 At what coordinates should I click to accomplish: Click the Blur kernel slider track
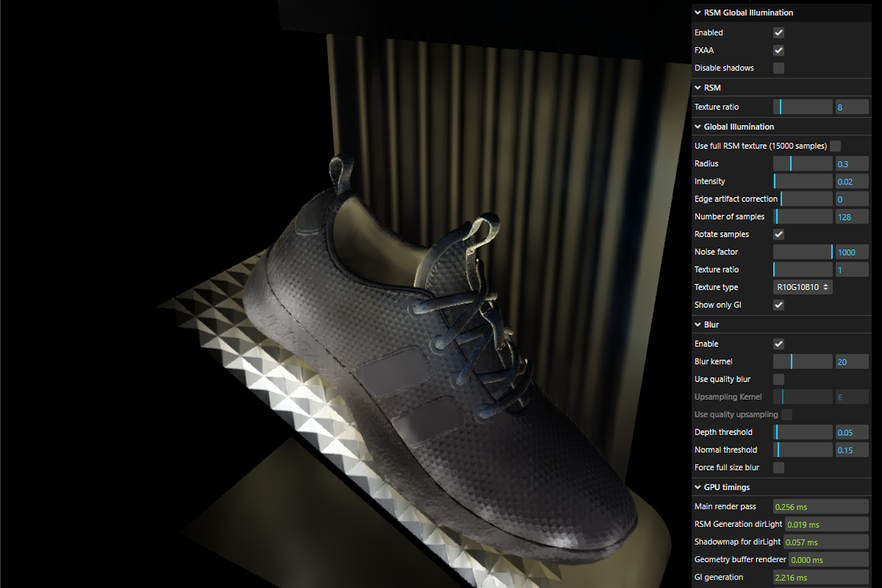803,361
